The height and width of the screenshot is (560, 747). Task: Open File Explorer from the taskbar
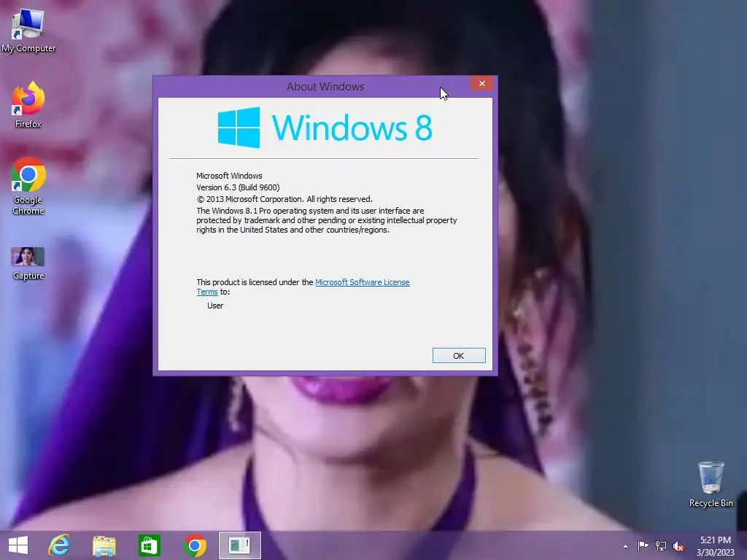(x=104, y=545)
